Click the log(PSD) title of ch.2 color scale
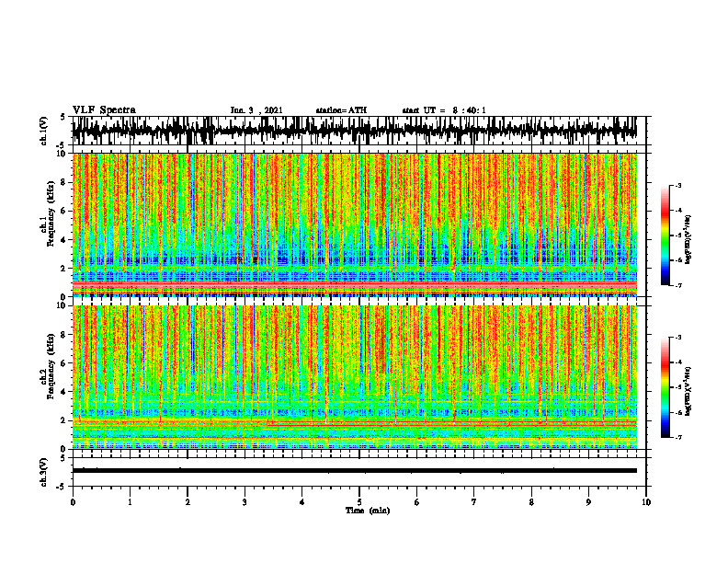Image resolution: width=728 pixels, height=563 pixels. 688,390
